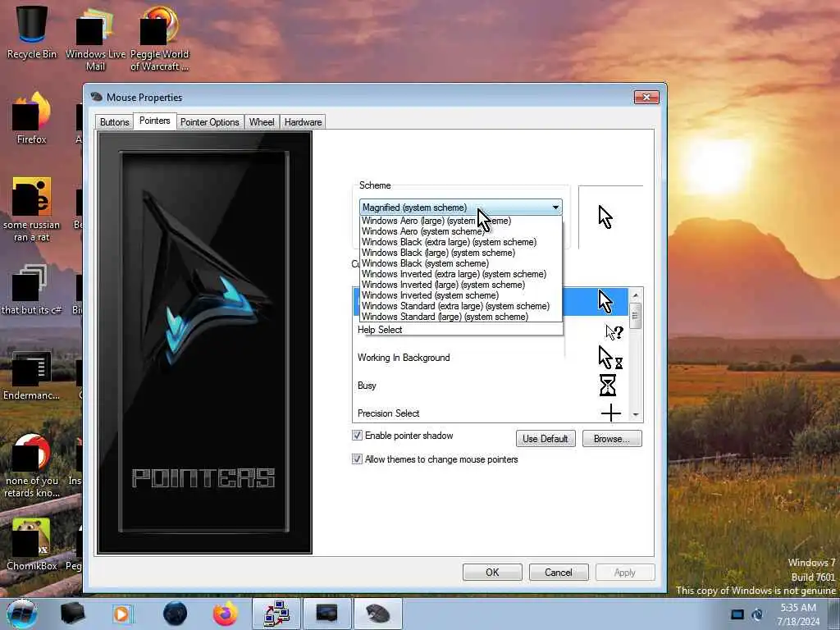Choose Windows Inverted (extra large) scheme
The image size is (840, 630).
[461, 274]
